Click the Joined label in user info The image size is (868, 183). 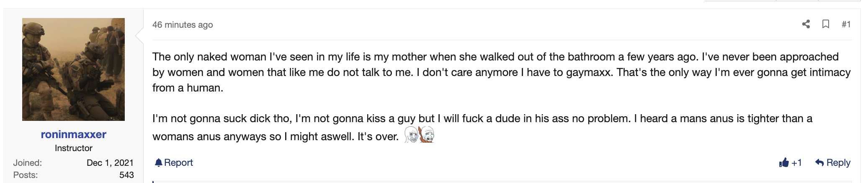click(28, 163)
